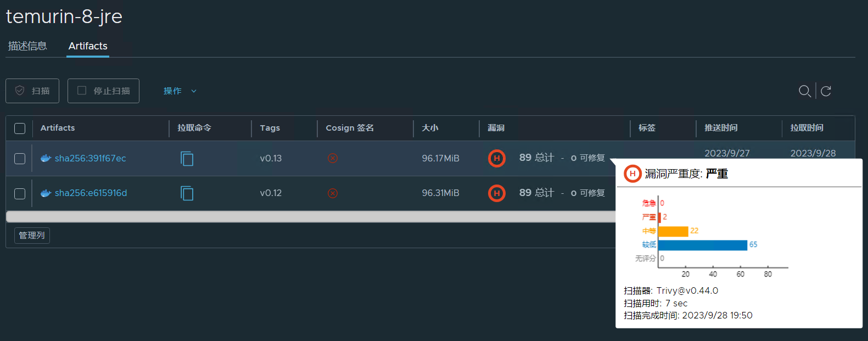Click the Tags column header
Image resolution: width=868 pixels, height=341 pixels.
pyautogui.click(x=270, y=128)
